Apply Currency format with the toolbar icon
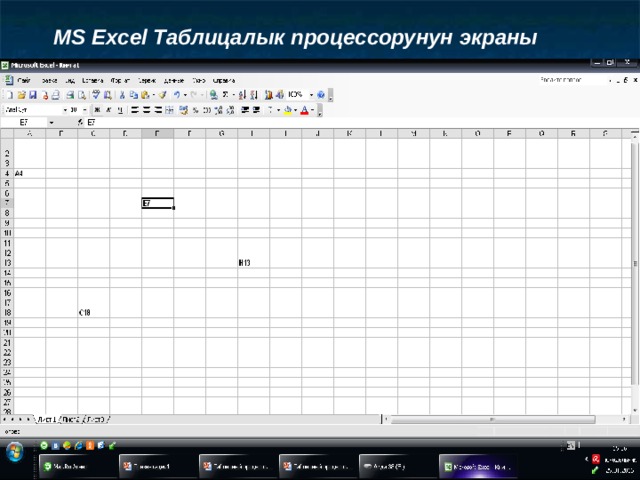The height and width of the screenshot is (480, 640). click(184, 110)
